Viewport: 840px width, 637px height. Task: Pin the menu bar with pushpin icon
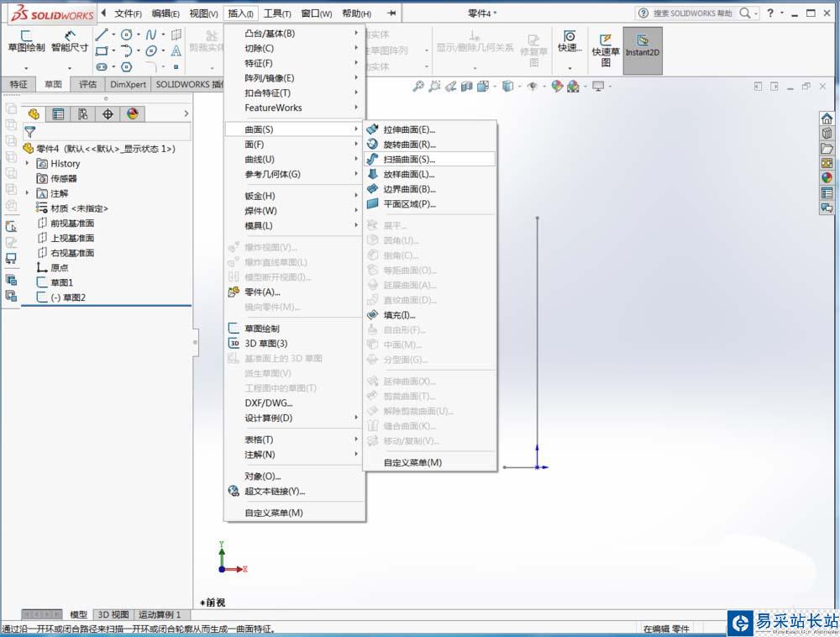coord(391,13)
